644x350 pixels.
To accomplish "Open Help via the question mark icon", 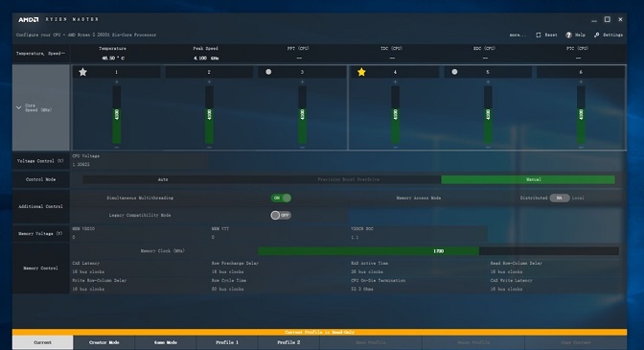I will pyautogui.click(x=569, y=35).
